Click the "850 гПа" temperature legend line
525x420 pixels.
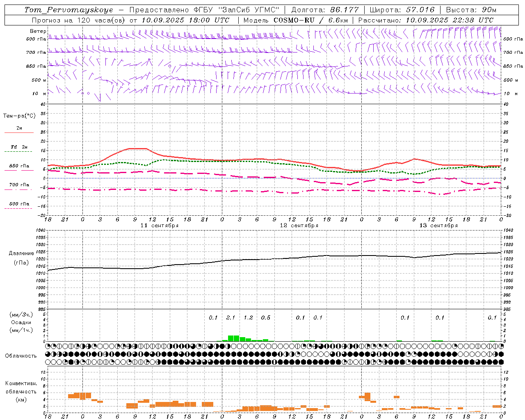coord(19,170)
